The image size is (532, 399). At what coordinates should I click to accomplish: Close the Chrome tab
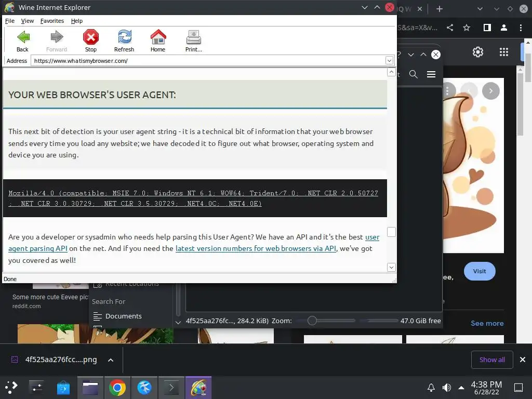(420, 9)
